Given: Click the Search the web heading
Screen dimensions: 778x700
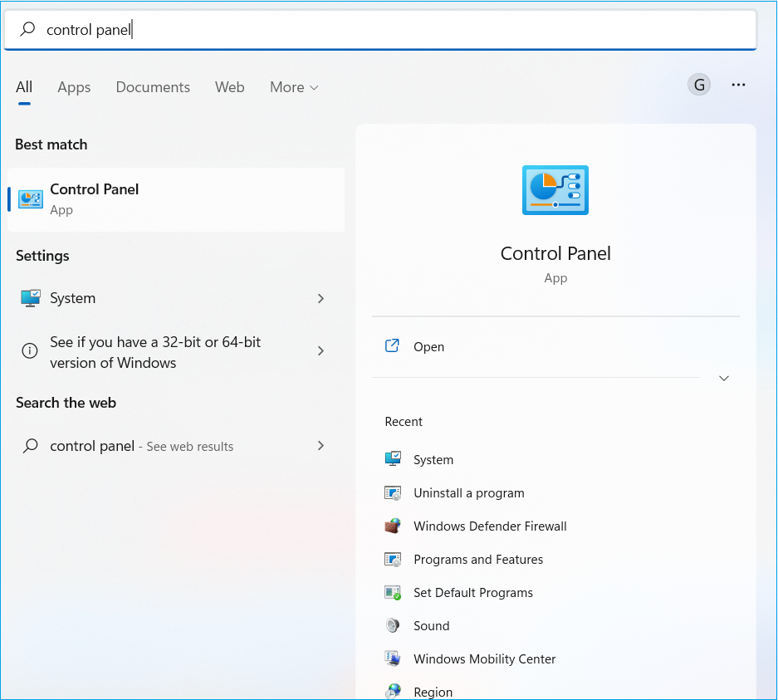Looking at the screenshot, I should tap(66, 403).
